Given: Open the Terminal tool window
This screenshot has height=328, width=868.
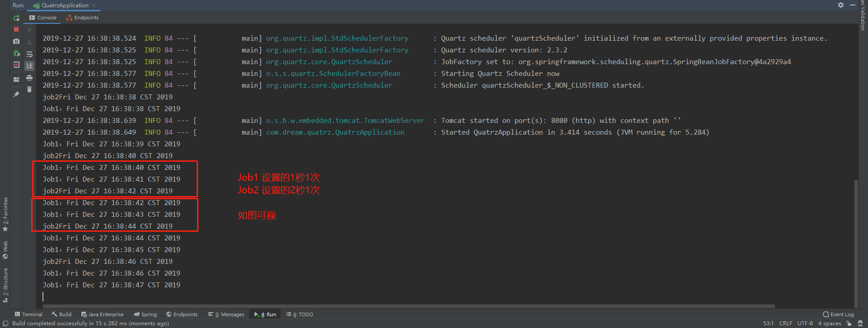Looking at the screenshot, I should (28, 314).
